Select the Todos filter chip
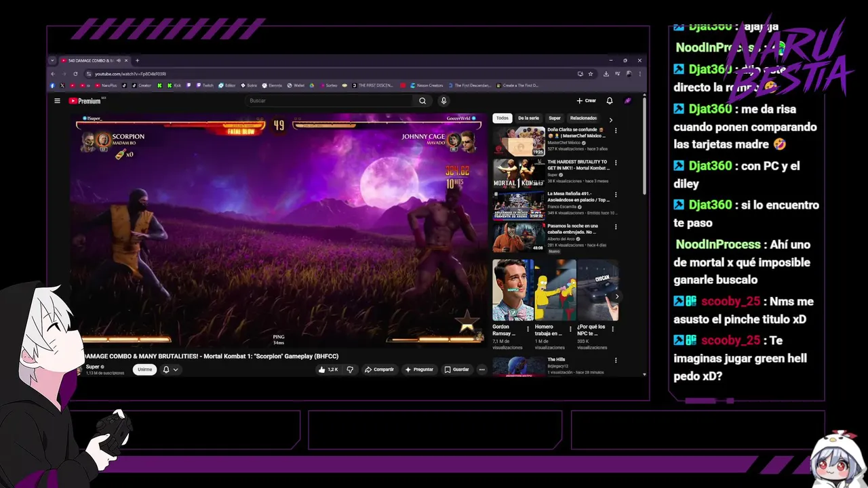This screenshot has height=488, width=868. pyautogui.click(x=502, y=118)
